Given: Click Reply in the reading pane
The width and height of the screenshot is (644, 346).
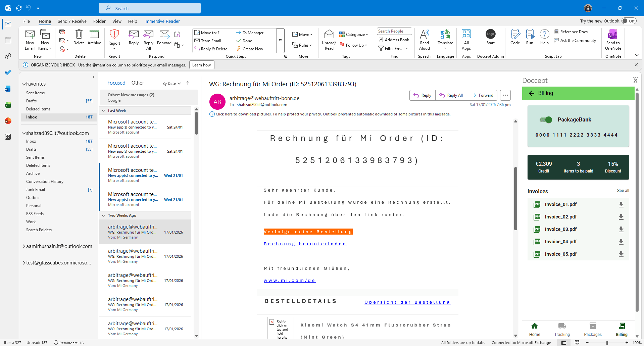Looking at the screenshot, I should tap(422, 95).
